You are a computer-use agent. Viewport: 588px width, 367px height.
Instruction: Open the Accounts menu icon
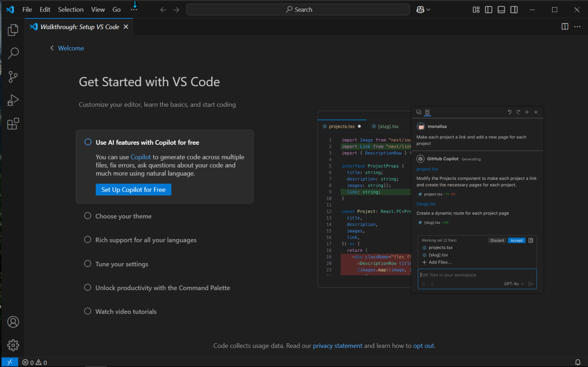[13, 322]
